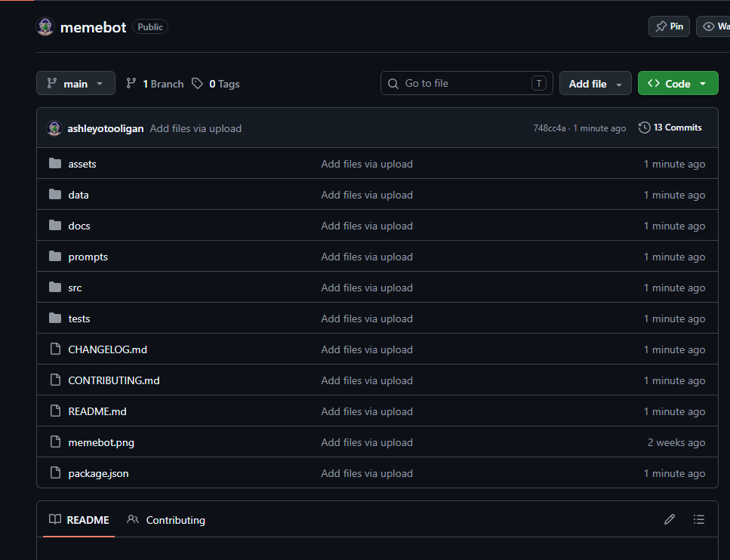Click the memebot.png file icon
The height and width of the screenshot is (560, 730).
55,442
